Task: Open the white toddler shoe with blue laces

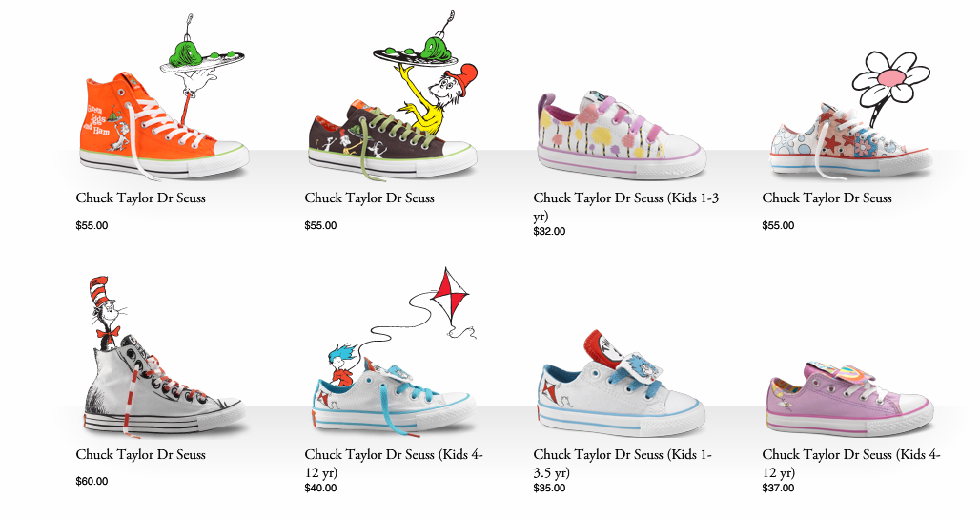Action: pos(622,383)
